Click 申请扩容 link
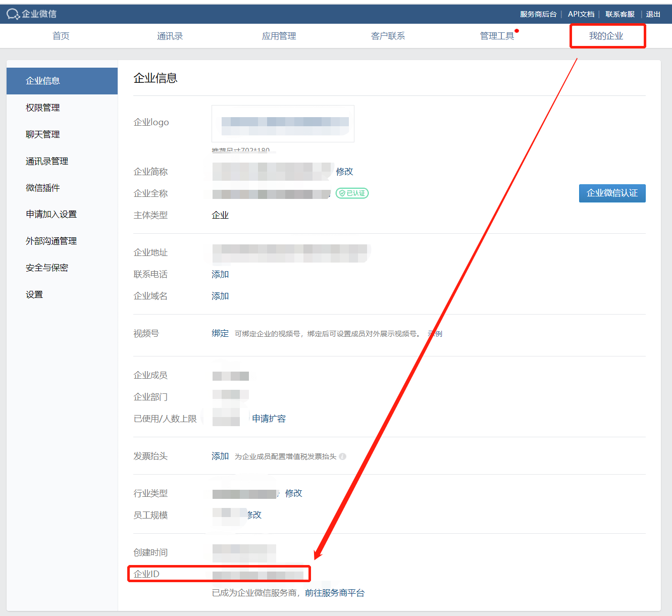 pyautogui.click(x=269, y=419)
